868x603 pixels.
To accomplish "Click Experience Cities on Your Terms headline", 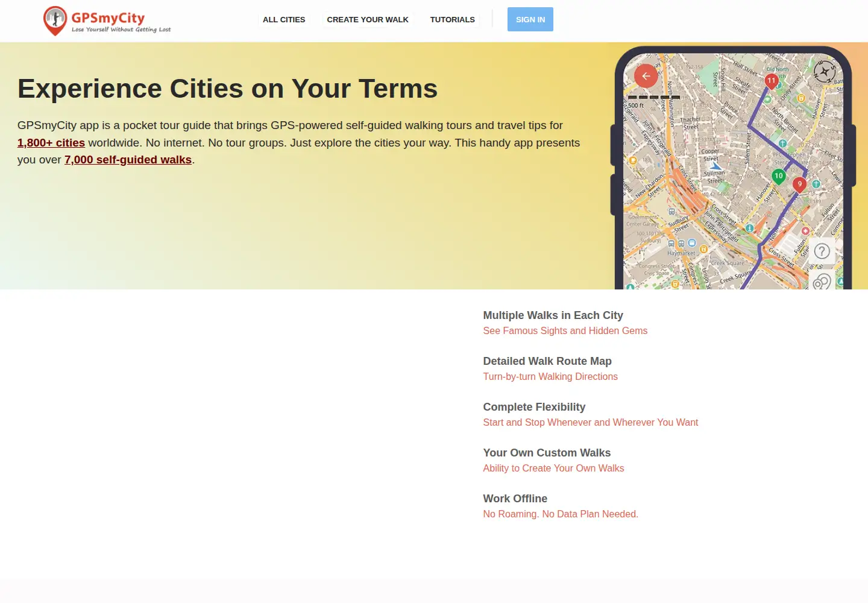I will coord(227,89).
